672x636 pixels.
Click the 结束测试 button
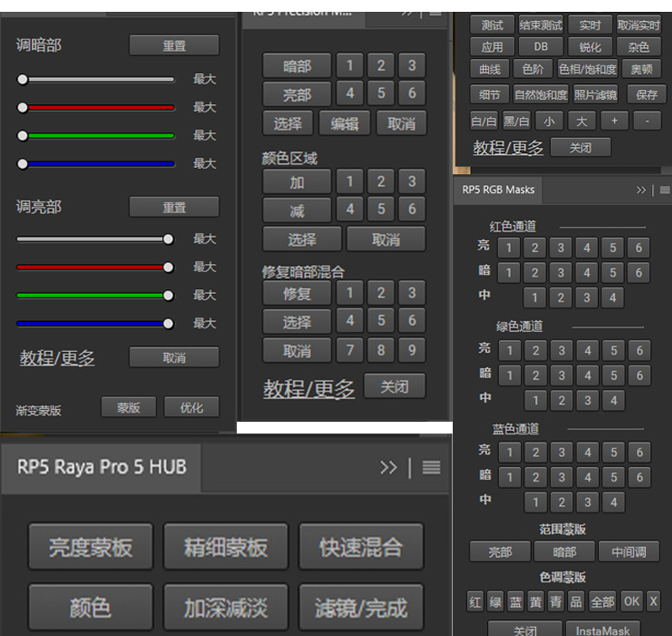[x=541, y=25]
